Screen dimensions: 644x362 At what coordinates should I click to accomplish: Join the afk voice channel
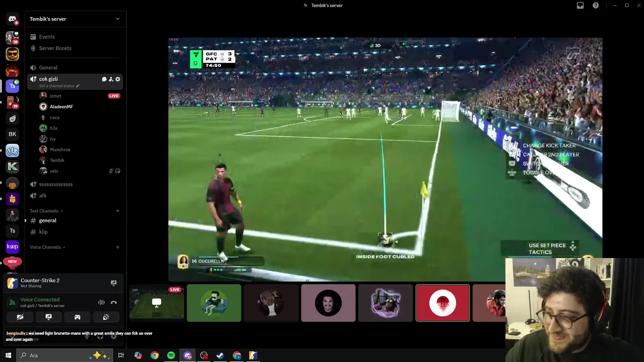coord(75,196)
